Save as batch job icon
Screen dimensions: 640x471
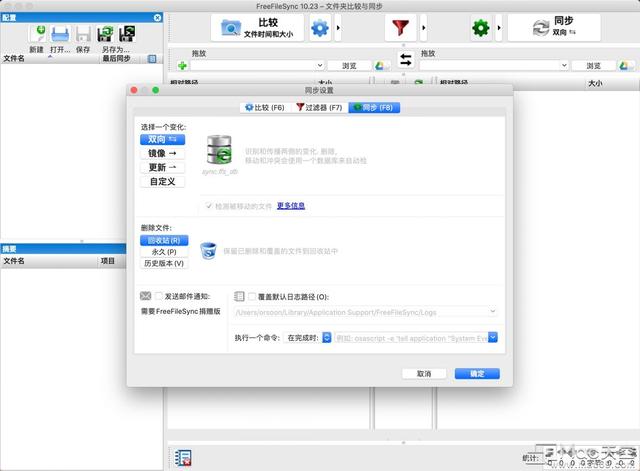pyautogui.click(x=127, y=34)
